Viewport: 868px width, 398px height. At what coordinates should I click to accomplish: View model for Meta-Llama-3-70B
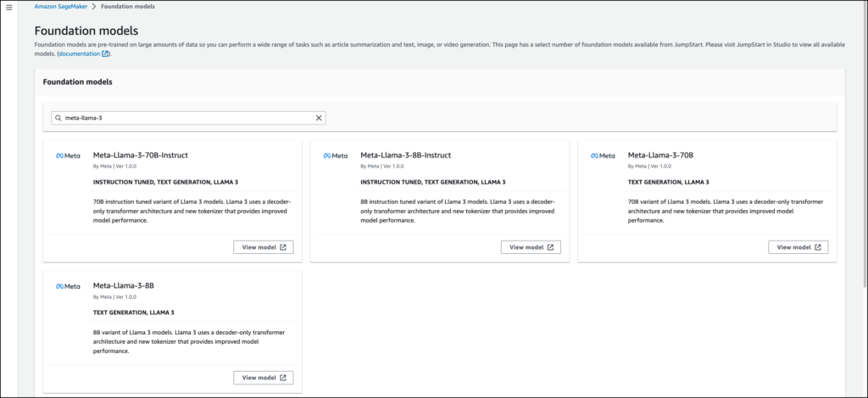coord(798,247)
